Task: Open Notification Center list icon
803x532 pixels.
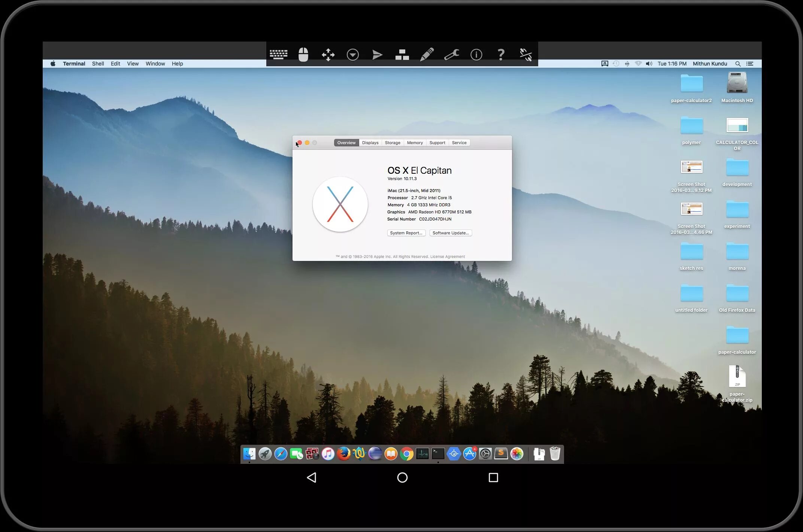Action: pos(749,64)
